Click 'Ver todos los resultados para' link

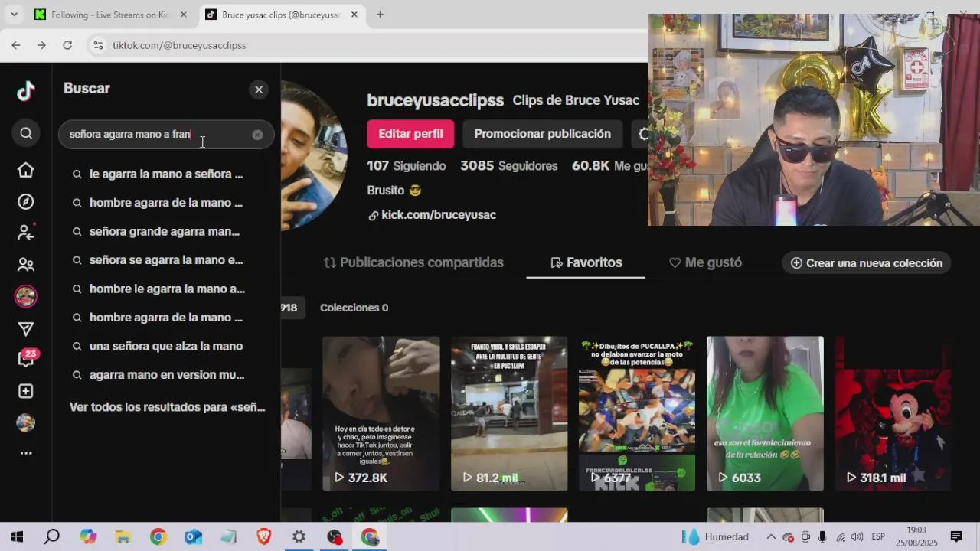click(x=168, y=407)
